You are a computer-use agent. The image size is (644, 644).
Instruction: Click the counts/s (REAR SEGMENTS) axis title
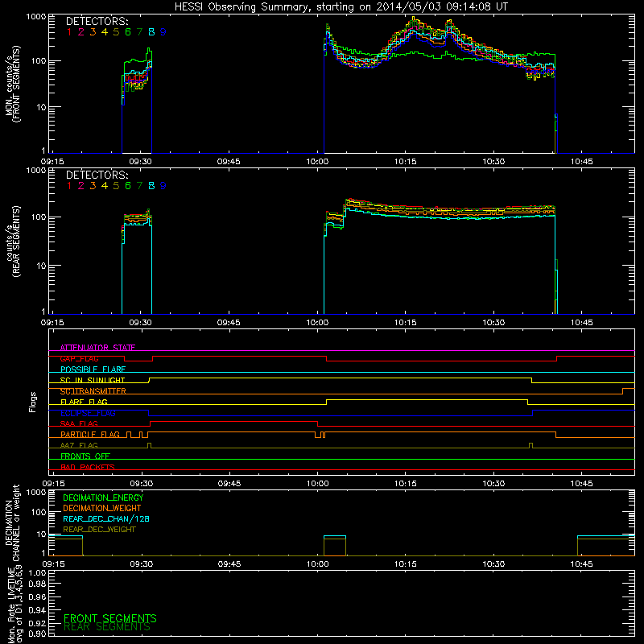pyautogui.click(x=12, y=242)
